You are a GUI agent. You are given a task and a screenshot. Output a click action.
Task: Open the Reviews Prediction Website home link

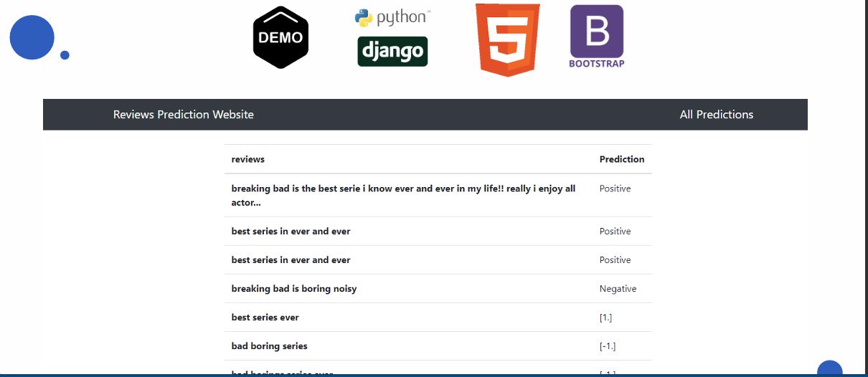click(184, 115)
